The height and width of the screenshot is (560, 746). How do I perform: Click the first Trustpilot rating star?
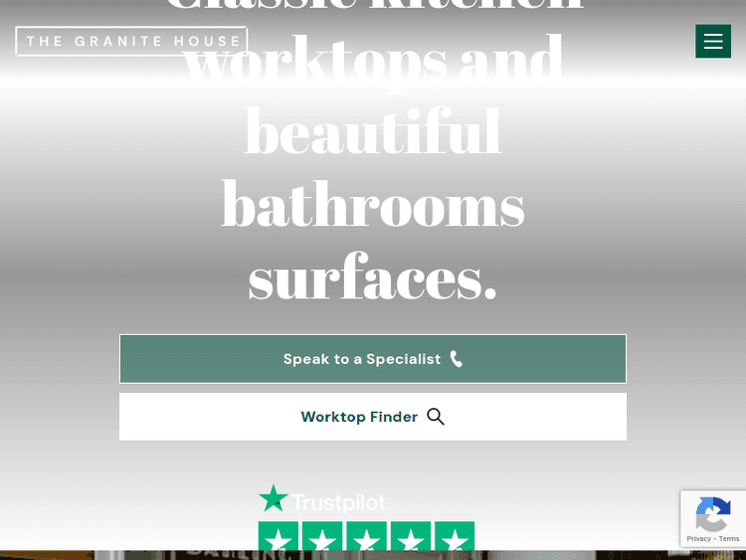[x=279, y=537]
